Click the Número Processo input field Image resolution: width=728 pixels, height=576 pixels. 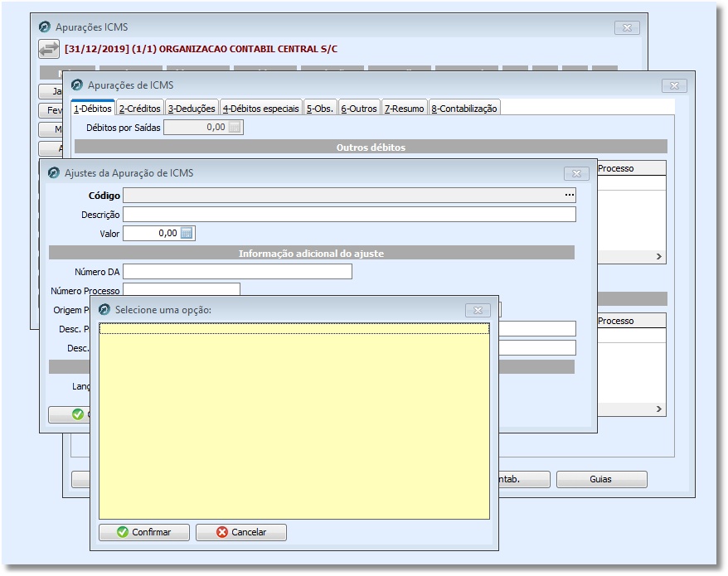pyautogui.click(x=181, y=289)
